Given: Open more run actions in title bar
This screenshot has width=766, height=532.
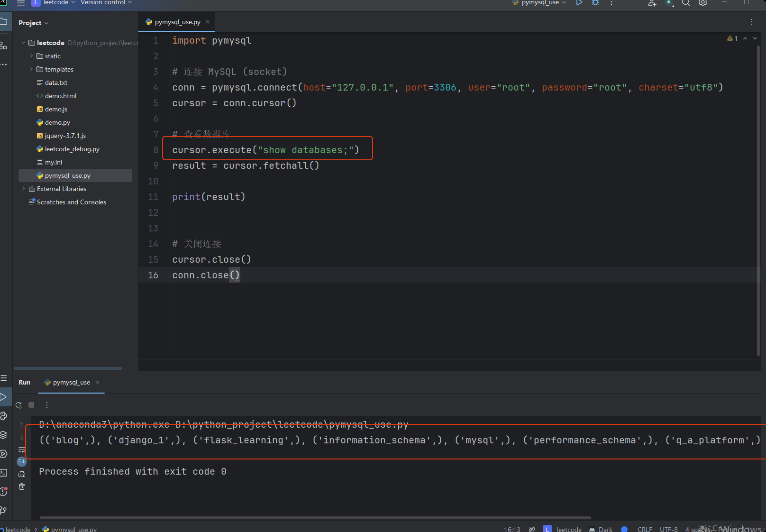Looking at the screenshot, I should pyautogui.click(x=611, y=3).
